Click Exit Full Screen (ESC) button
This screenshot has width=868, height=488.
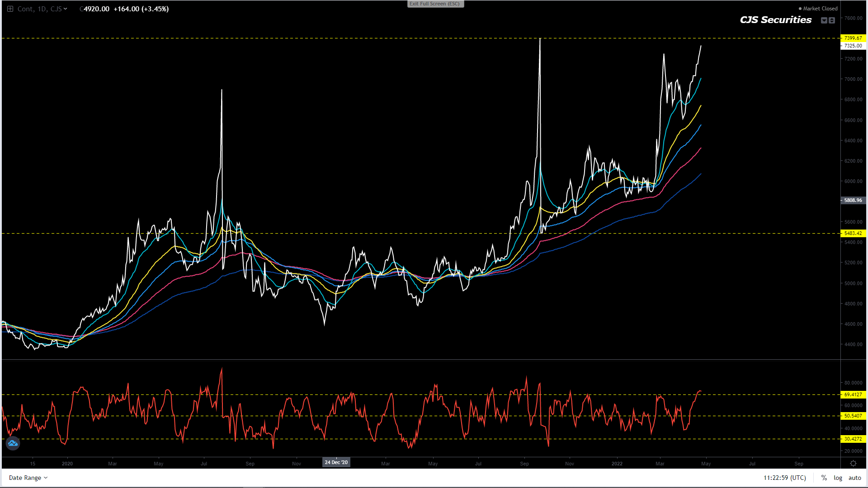(x=435, y=4)
